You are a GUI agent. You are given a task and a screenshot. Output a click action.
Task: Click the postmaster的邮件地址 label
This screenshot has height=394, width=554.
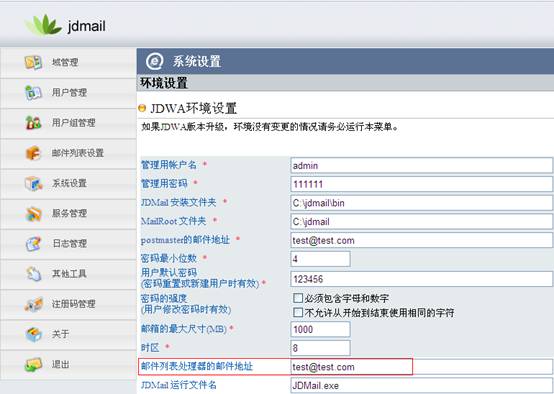(185, 240)
